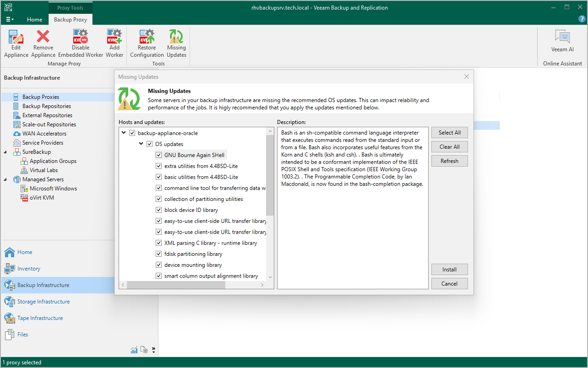Uncheck the XML parsing C library update

(x=158, y=243)
